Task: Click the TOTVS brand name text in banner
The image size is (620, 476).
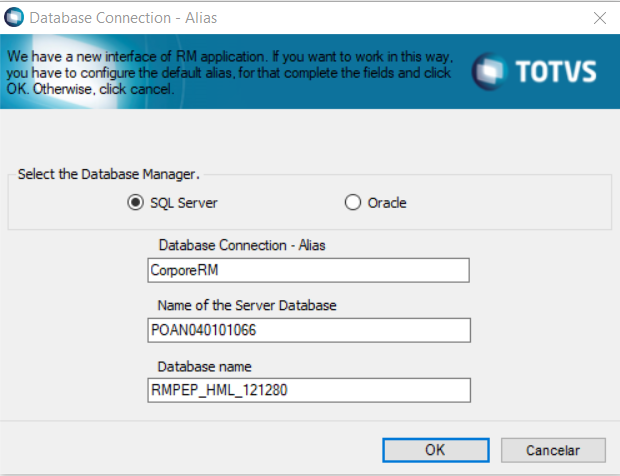Action: pyautogui.click(x=558, y=72)
